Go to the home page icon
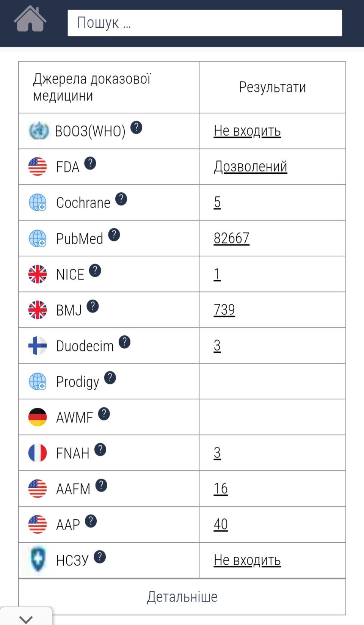This screenshot has height=625, width=364. pos(30,19)
